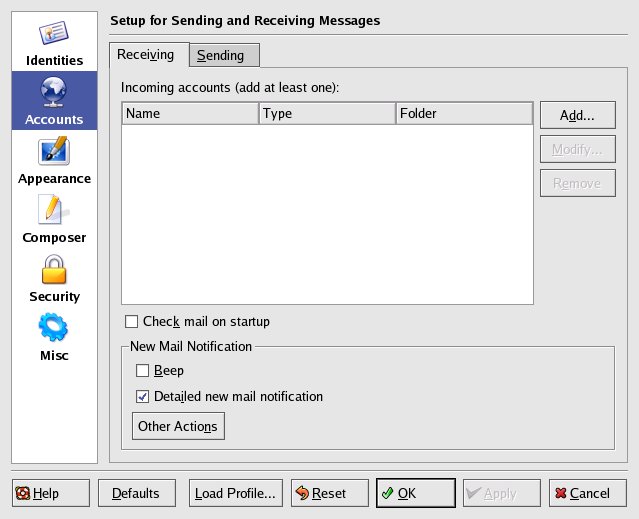Uncheck Detailed new mail notification
This screenshot has height=519, width=639.
[141, 397]
